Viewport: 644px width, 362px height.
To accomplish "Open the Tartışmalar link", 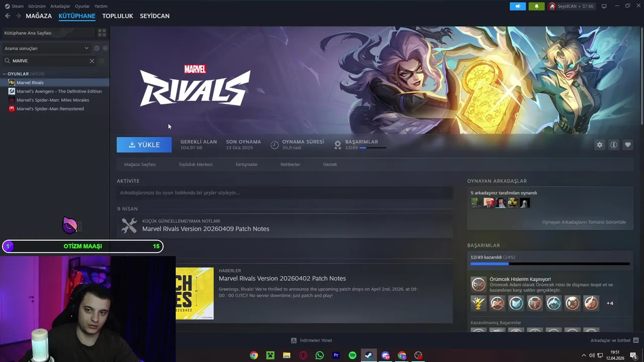I will tap(247, 164).
